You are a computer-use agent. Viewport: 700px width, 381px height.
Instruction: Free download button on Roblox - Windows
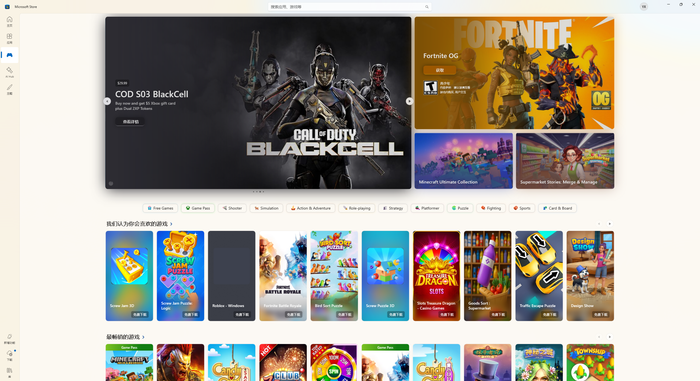pos(242,314)
